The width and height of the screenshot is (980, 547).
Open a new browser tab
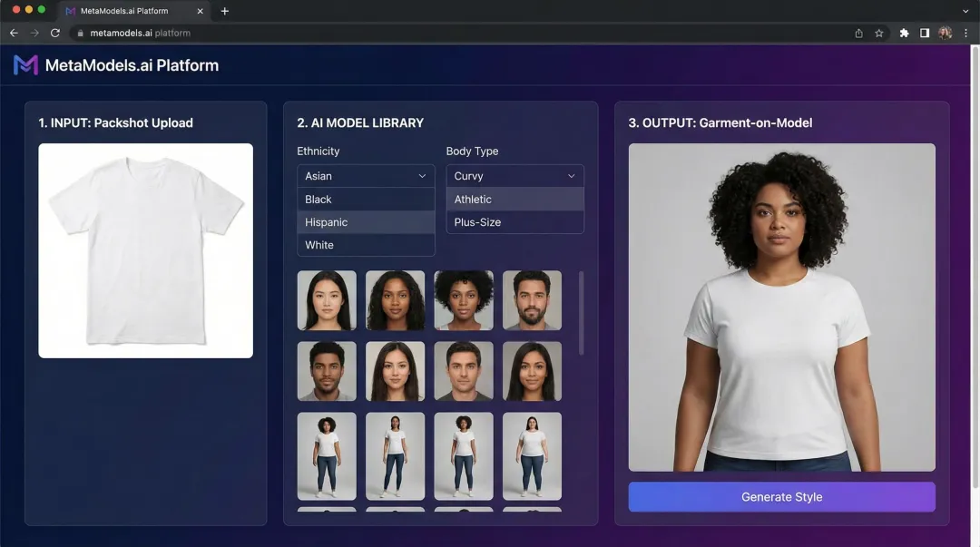point(223,11)
